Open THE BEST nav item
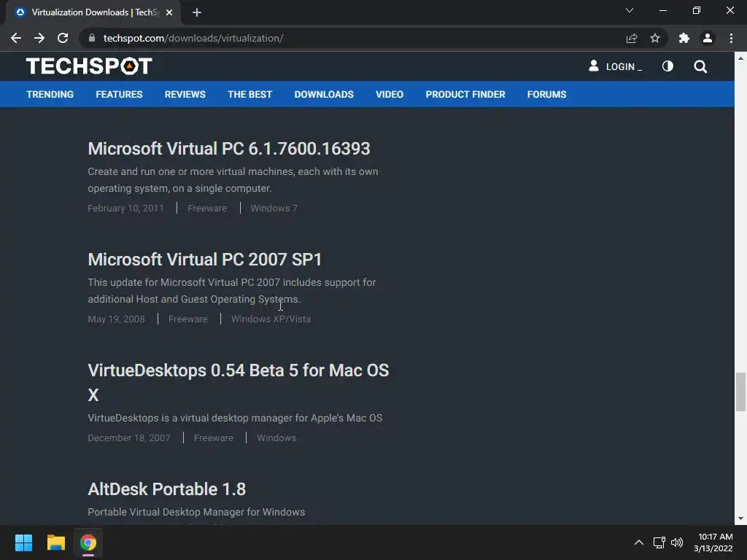 (x=249, y=94)
